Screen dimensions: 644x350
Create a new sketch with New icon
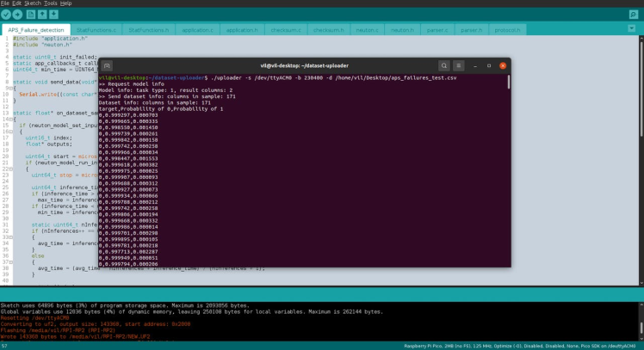[31, 15]
